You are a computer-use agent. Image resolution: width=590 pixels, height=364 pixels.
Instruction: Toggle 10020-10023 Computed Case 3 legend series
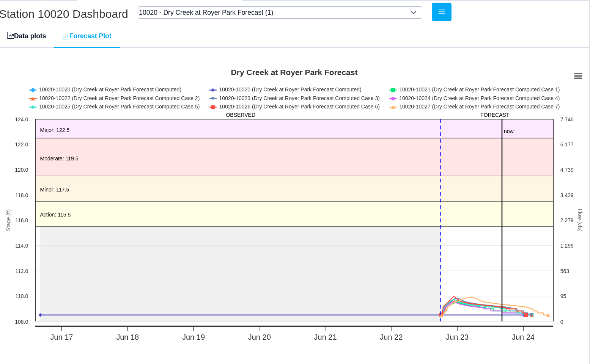click(x=294, y=98)
